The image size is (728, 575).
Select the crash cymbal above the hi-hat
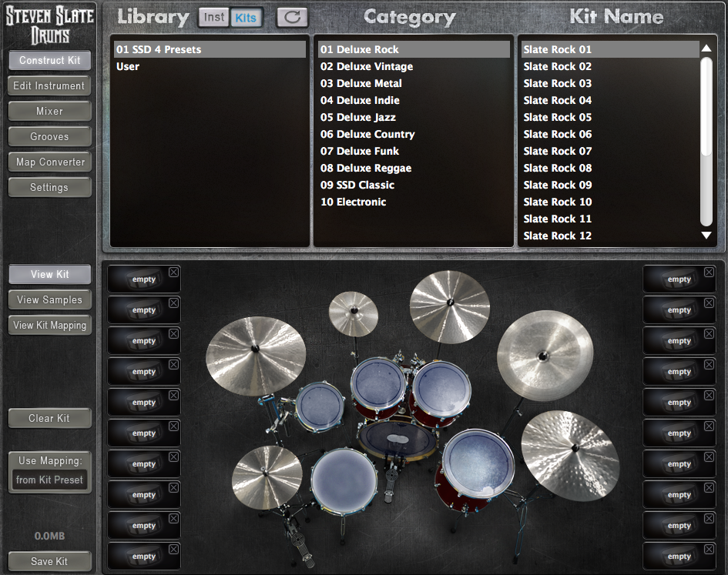(x=256, y=356)
